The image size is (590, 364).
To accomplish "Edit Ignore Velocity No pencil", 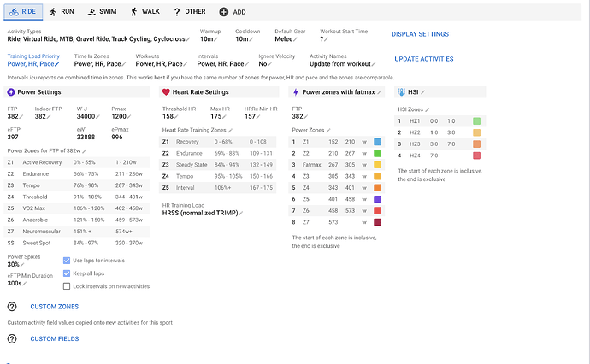I will (x=270, y=64).
